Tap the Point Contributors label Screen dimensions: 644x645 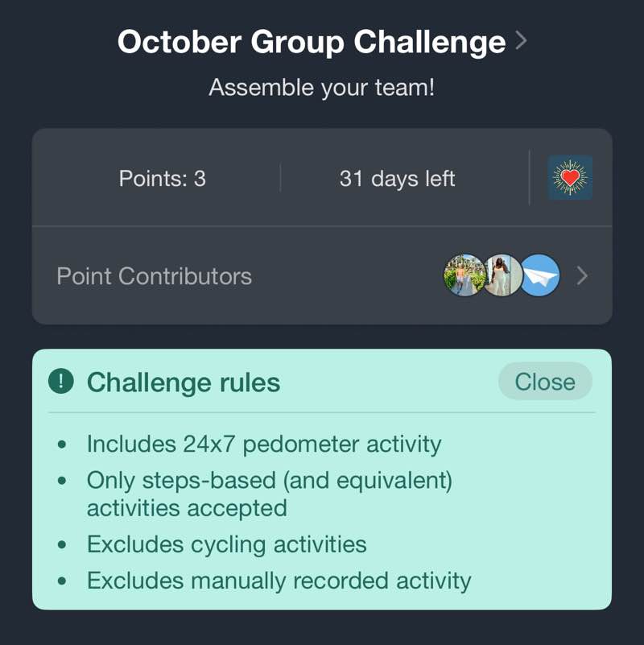point(154,276)
